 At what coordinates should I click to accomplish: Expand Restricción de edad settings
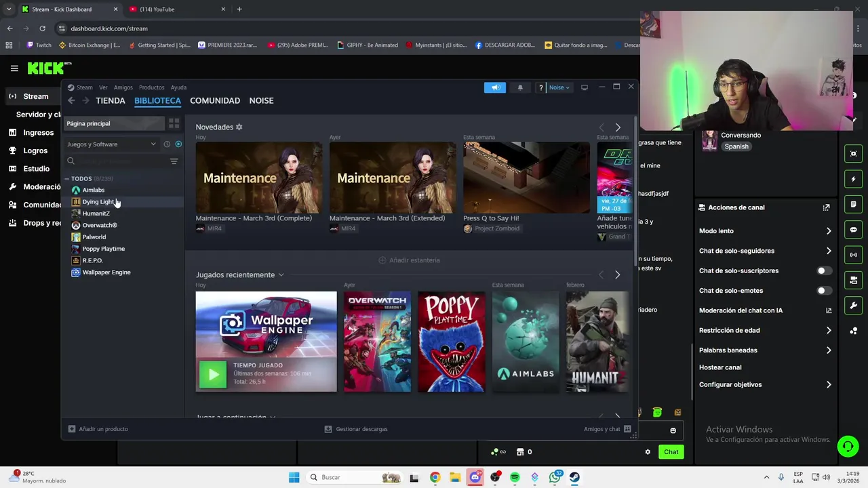(828, 330)
